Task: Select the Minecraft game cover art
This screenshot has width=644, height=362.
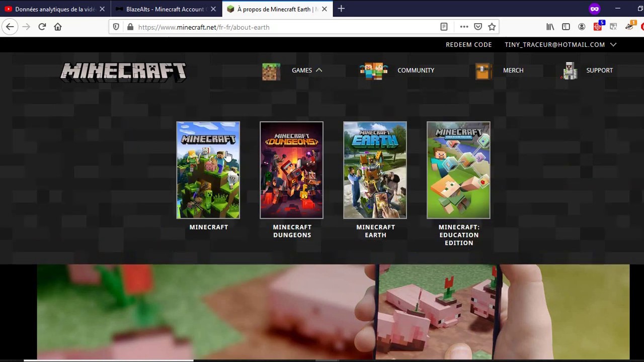Action: 208,170
